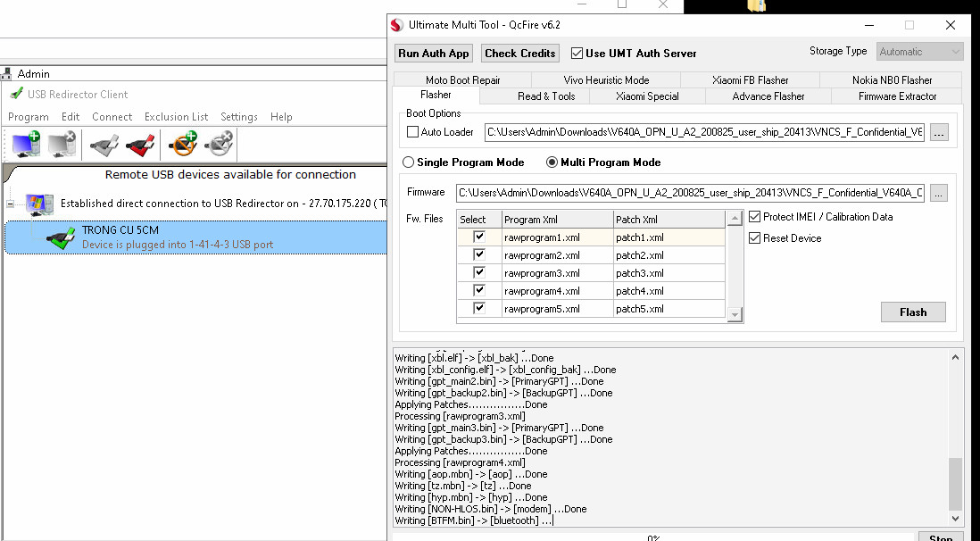
Task: Open the Exclusion List menu
Action: [x=176, y=117]
